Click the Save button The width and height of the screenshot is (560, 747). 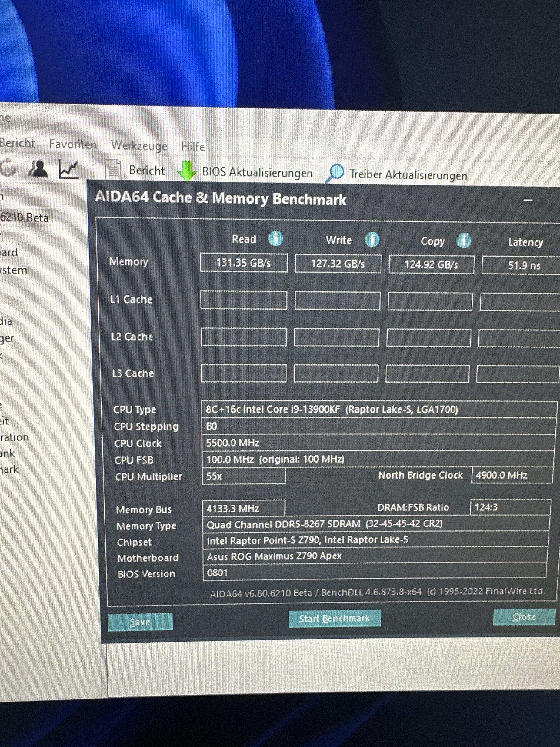pyautogui.click(x=140, y=622)
